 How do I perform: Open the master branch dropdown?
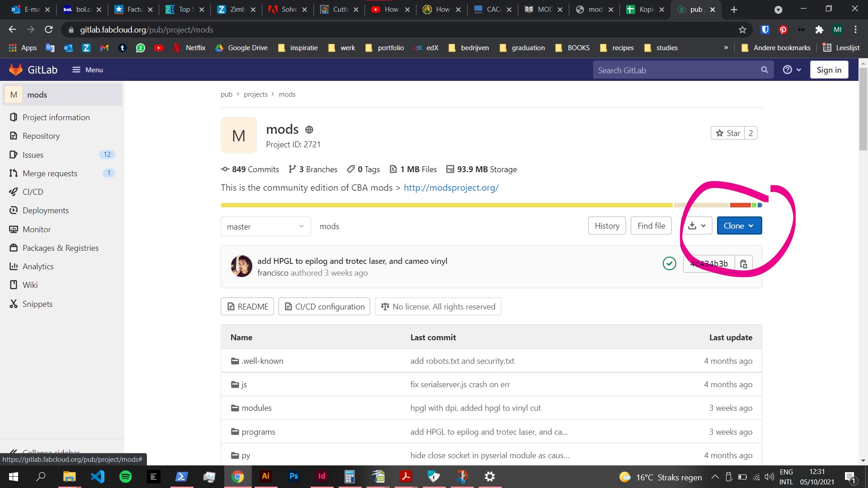(265, 226)
